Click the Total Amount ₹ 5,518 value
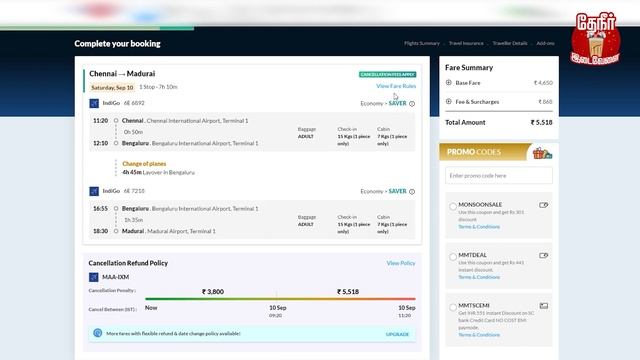Viewport: 640px width, 360px height. point(541,122)
